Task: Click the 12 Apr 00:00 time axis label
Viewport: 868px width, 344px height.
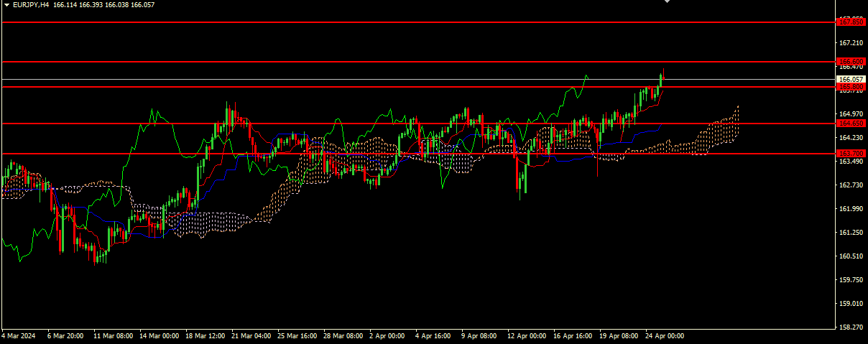Action: (x=526, y=335)
